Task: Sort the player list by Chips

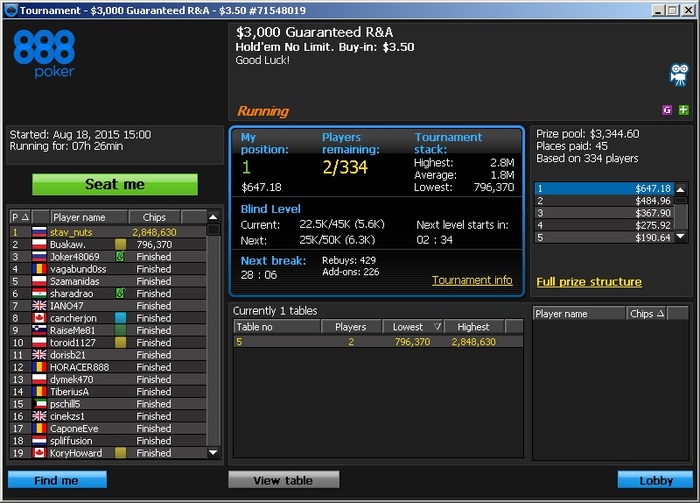Action: [x=154, y=217]
